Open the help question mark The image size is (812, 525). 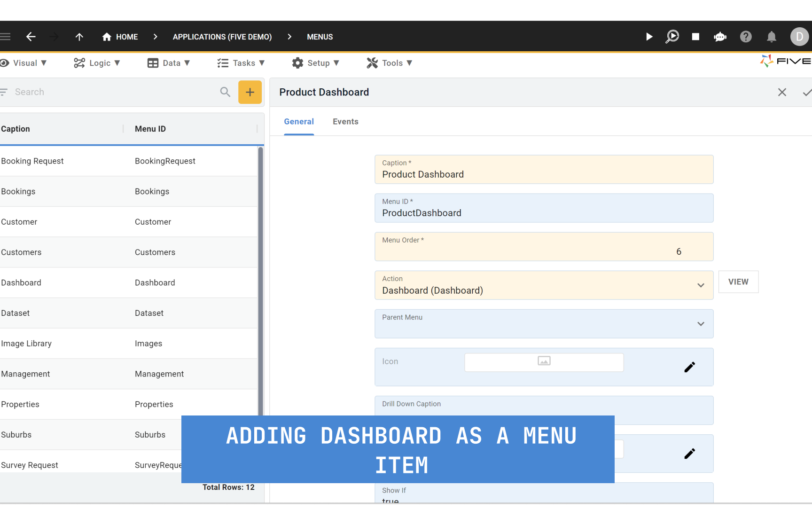click(746, 36)
